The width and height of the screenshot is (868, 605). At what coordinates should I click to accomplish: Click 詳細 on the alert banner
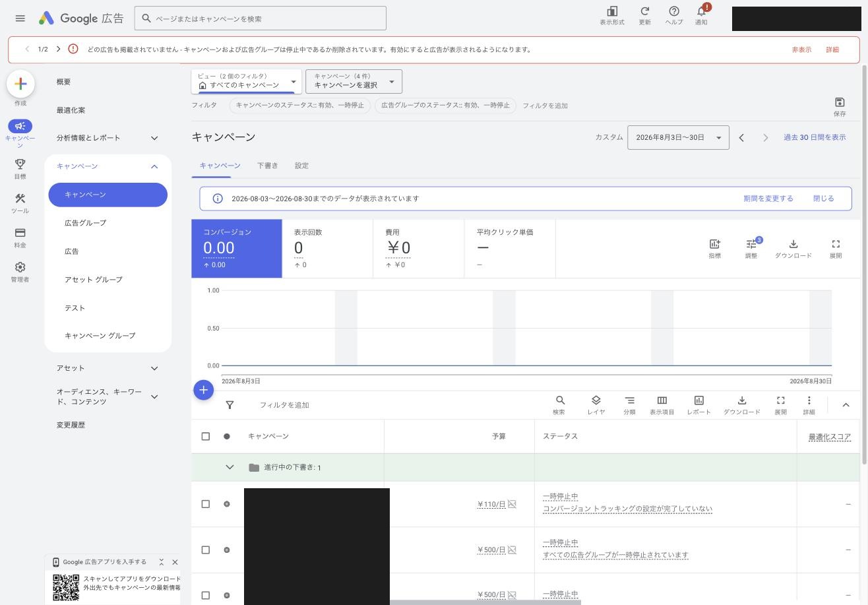(832, 49)
